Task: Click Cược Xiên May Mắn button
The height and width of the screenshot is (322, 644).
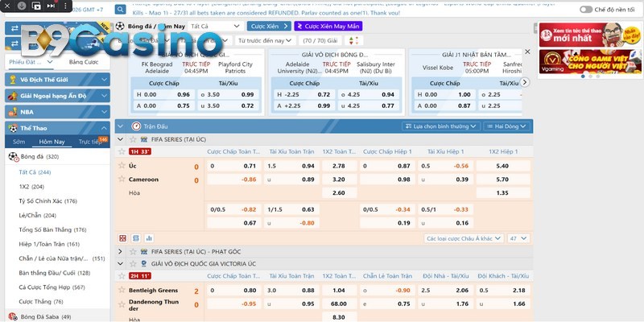Action: pyautogui.click(x=328, y=27)
